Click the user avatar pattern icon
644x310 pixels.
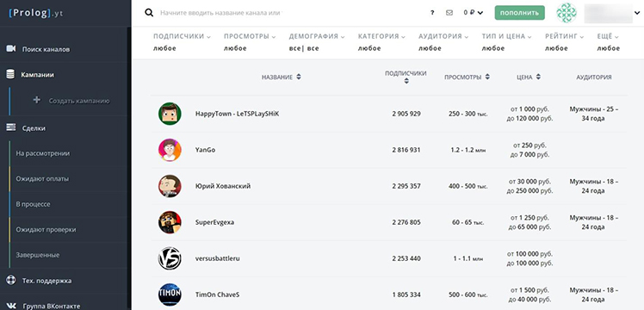click(x=567, y=13)
